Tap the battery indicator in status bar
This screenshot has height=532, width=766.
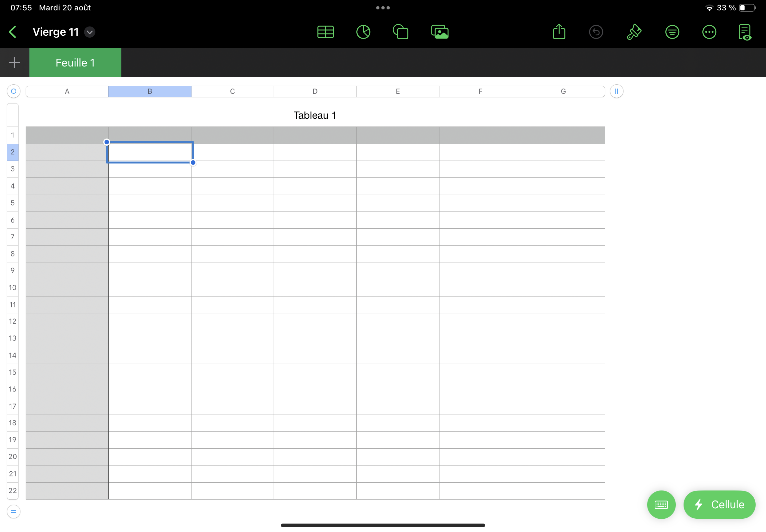(747, 8)
